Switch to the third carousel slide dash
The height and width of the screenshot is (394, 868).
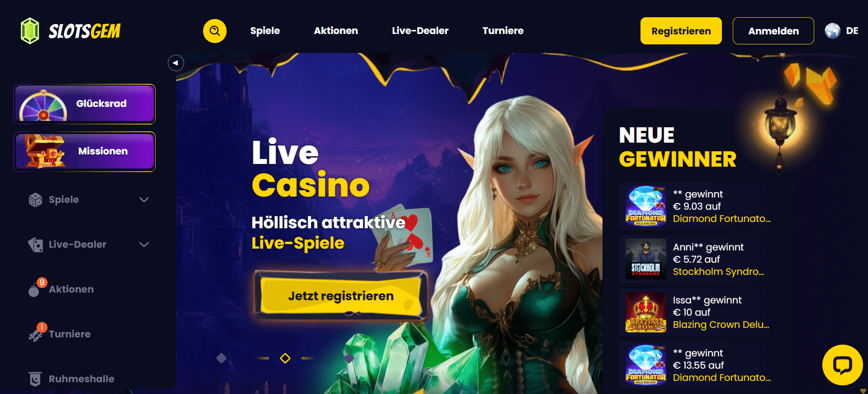pos(308,358)
